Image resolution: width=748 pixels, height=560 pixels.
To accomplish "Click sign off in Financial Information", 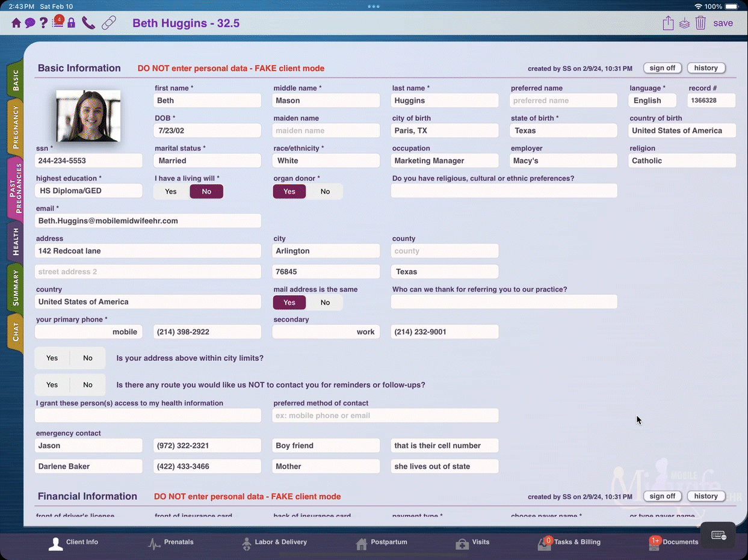I will click(663, 496).
